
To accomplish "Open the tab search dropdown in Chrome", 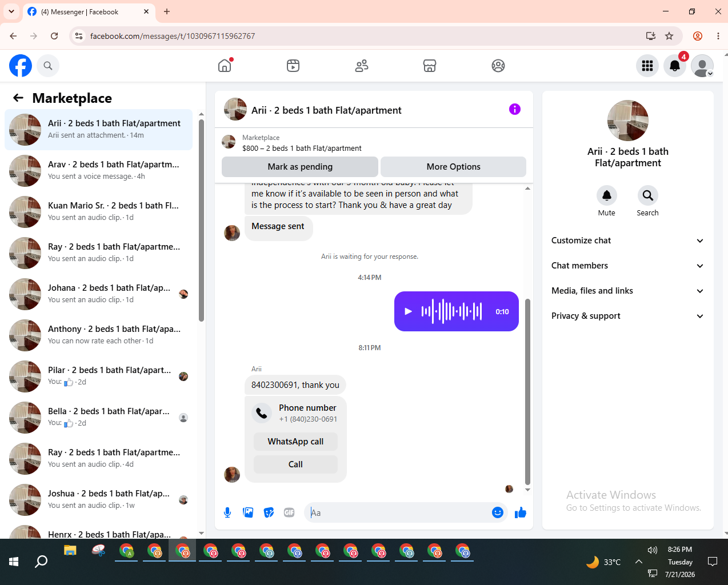I will pos(11,11).
